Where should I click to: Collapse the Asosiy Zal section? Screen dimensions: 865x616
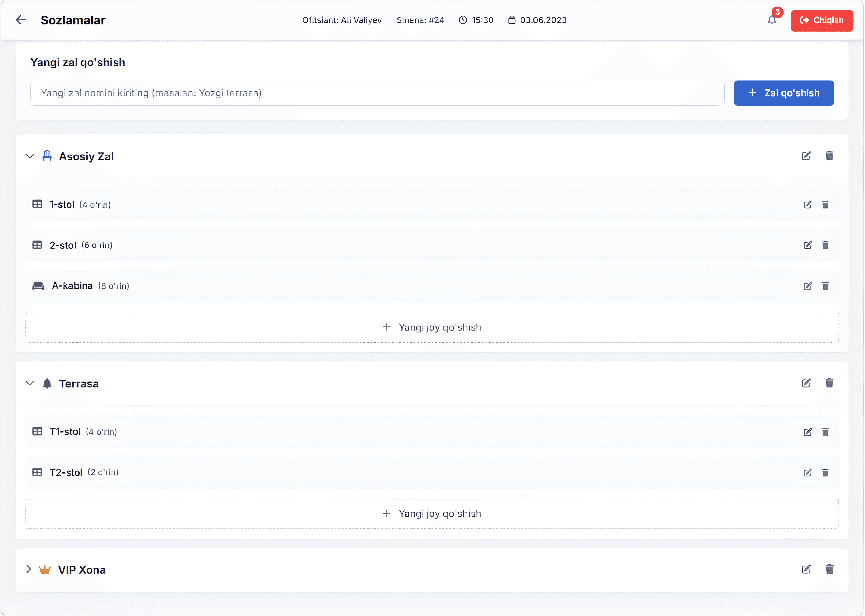coord(30,156)
